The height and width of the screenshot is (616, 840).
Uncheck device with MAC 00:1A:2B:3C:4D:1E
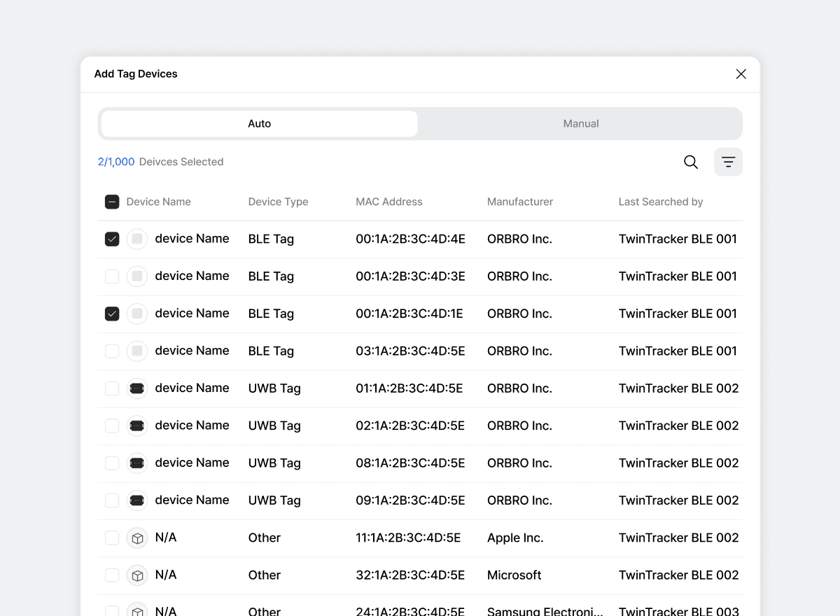coord(112,314)
